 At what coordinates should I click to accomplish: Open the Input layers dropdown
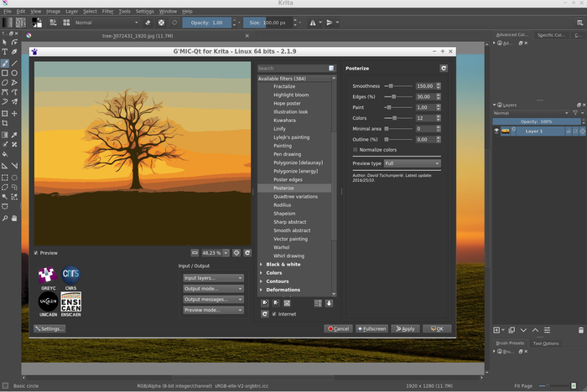tap(213, 278)
